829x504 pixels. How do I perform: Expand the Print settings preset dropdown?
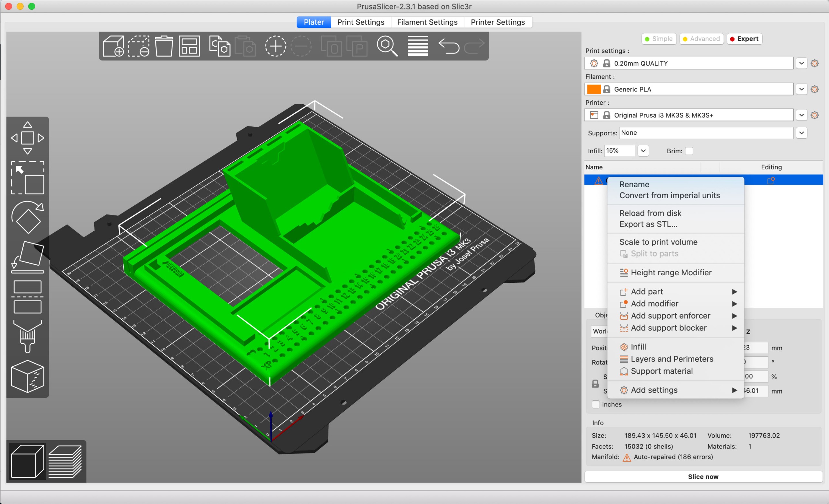click(801, 63)
